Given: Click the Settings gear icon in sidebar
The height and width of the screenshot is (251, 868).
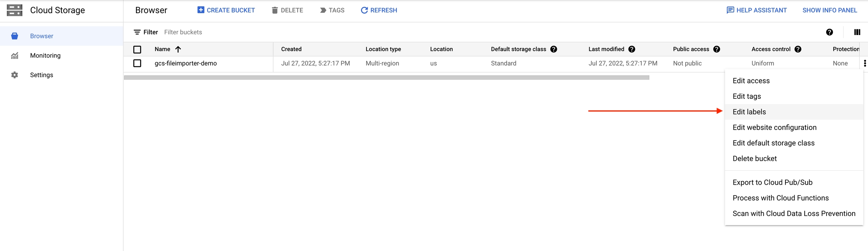Looking at the screenshot, I should tap(15, 75).
